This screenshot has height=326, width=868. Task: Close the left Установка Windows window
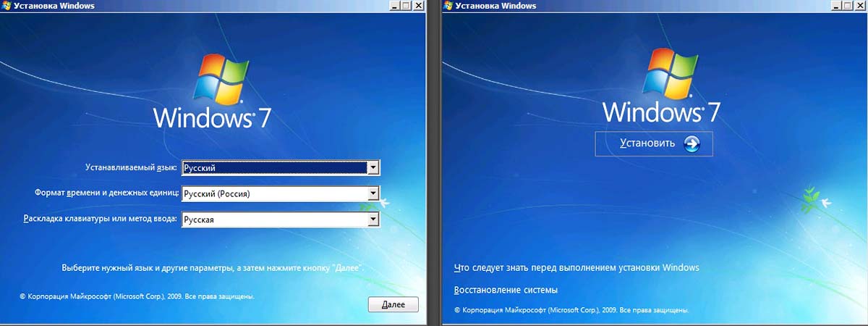click(x=419, y=5)
